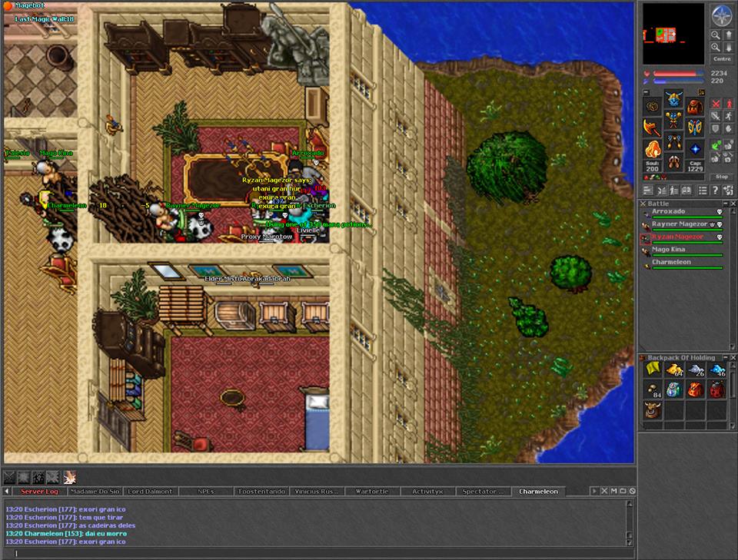Open the battle list window icon
738x560 pixels.
point(662,190)
